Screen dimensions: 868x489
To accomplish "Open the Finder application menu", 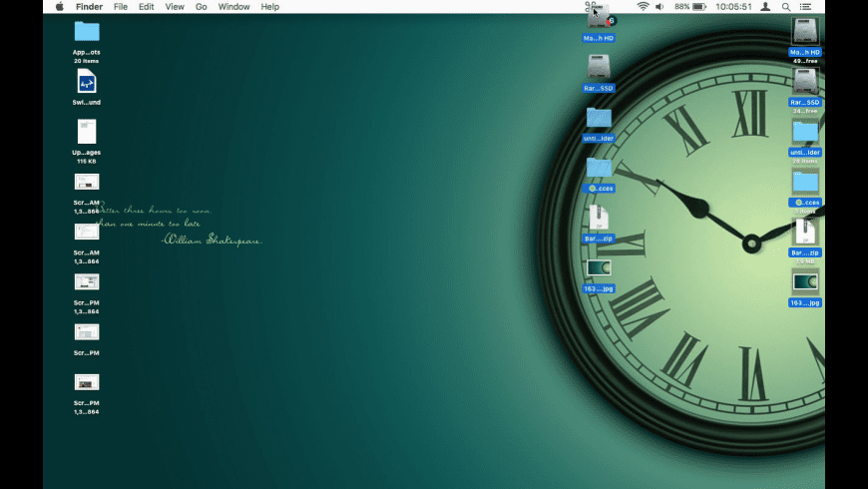I will coord(89,7).
